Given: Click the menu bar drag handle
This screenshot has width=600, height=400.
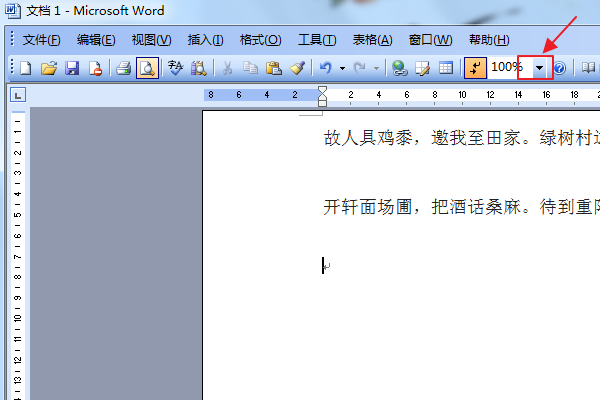Looking at the screenshot, I should (12, 39).
